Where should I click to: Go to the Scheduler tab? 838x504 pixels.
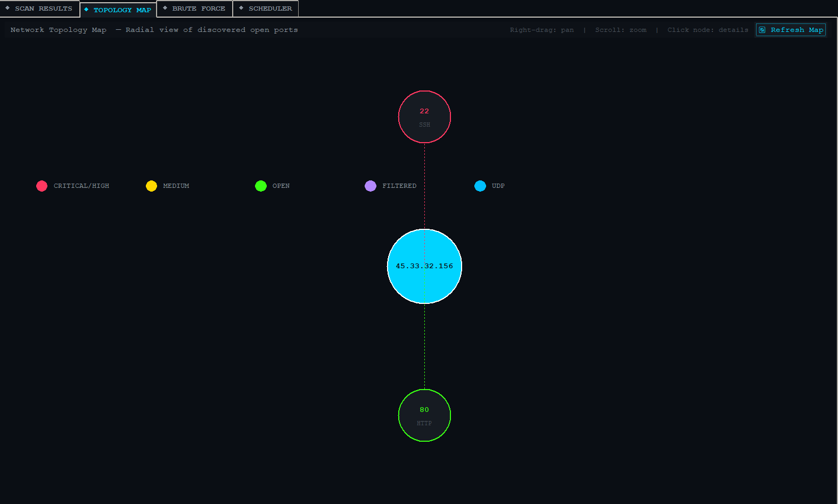coord(266,9)
